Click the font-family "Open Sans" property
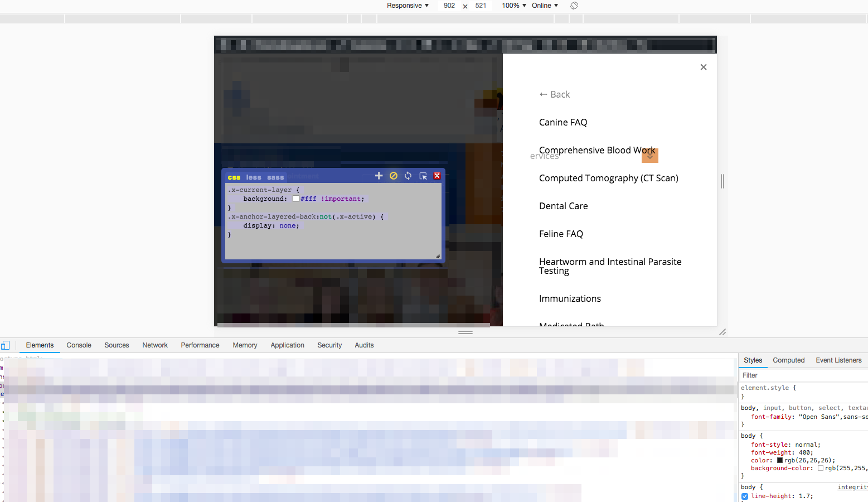This screenshot has height=502, width=868. [x=809, y=417]
